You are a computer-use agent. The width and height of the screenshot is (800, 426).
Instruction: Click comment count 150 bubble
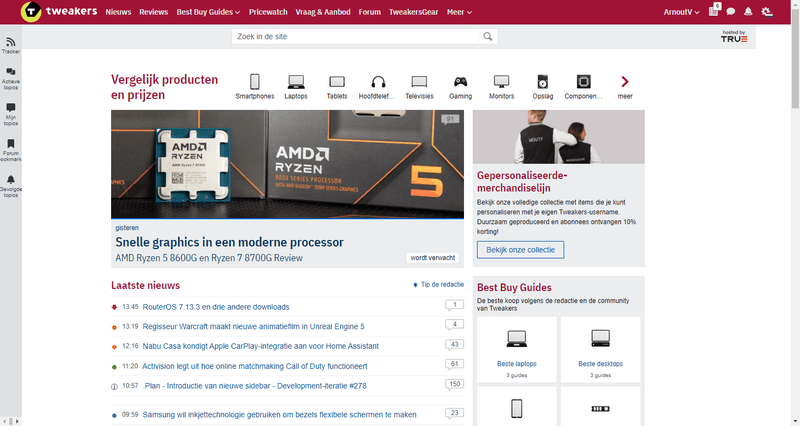pyautogui.click(x=455, y=385)
